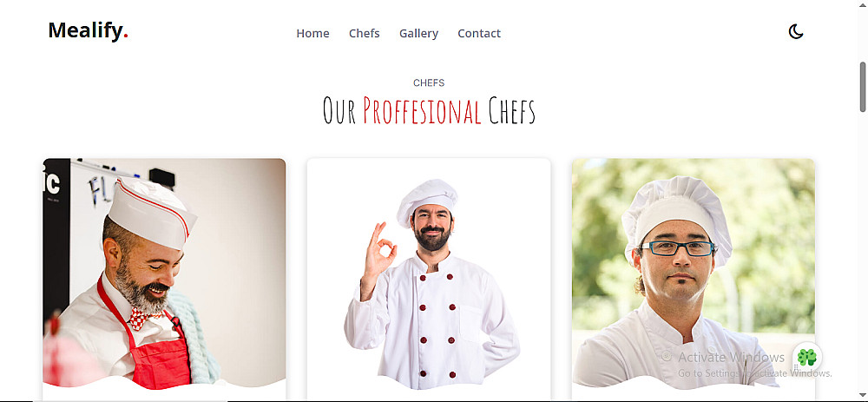This screenshot has width=868, height=402.
Task: Open the Chefs nav link
Action: pyautogui.click(x=365, y=33)
